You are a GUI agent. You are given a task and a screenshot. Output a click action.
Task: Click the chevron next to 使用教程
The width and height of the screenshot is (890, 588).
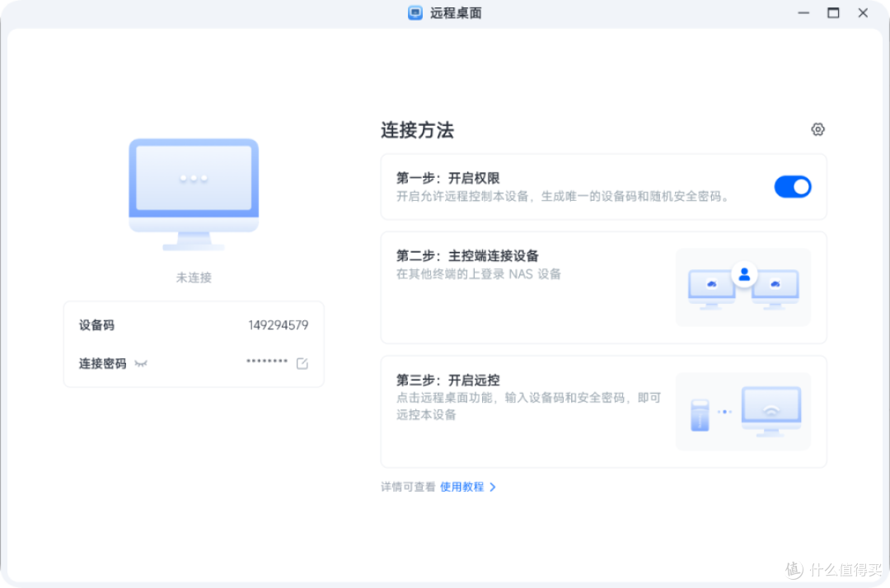(493, 487)
